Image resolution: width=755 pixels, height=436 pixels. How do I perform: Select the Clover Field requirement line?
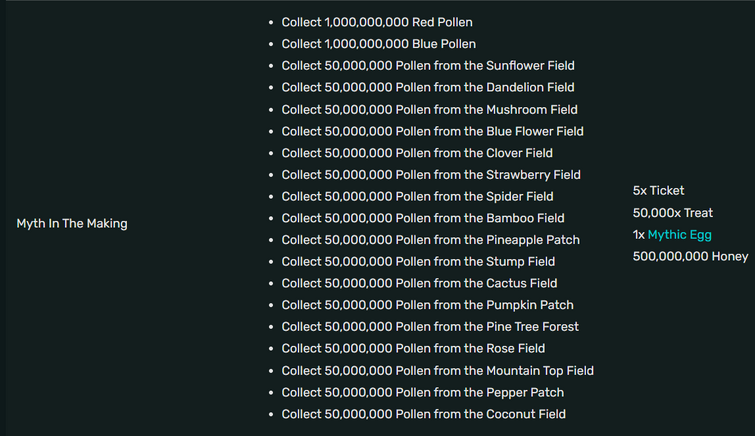click(417, 153)
